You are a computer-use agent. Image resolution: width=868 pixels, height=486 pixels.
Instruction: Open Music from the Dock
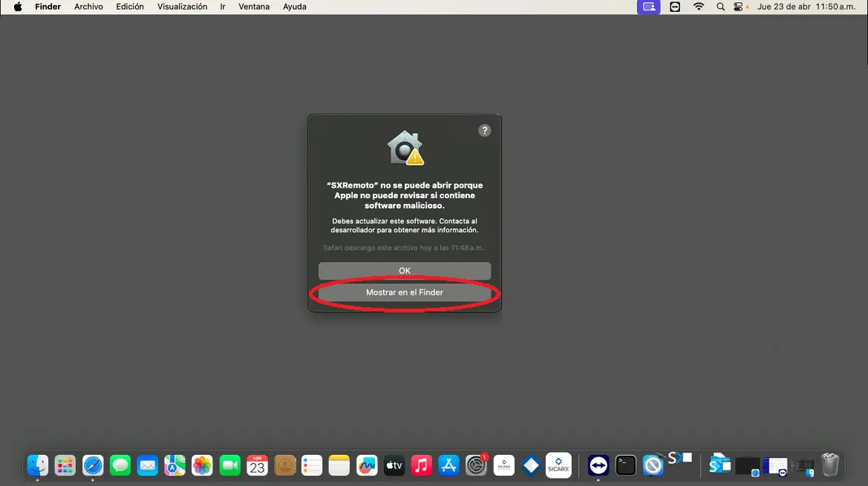[x=421, y=465]
